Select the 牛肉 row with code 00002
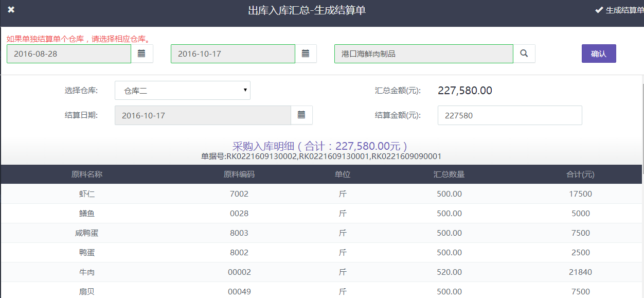Screen dimensions: 644x298 (86, 272)
